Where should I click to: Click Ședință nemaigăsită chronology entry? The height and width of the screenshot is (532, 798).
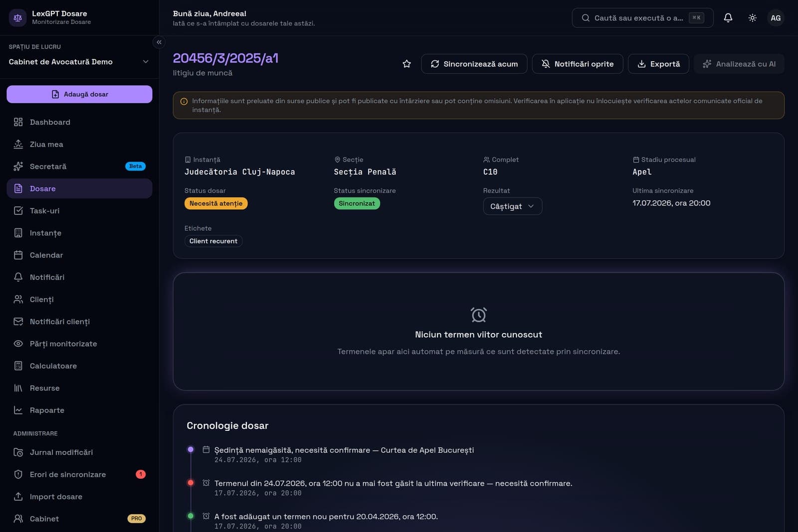344,450
